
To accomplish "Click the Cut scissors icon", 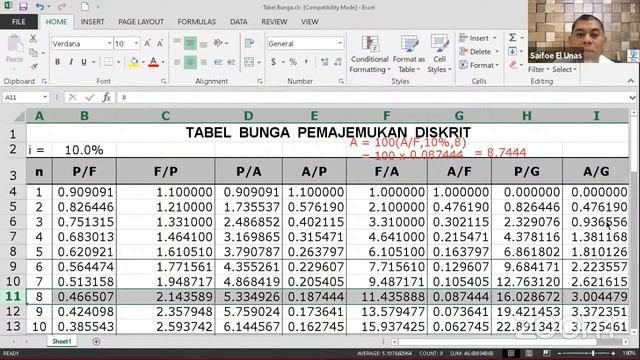I will tap(33, 39).
